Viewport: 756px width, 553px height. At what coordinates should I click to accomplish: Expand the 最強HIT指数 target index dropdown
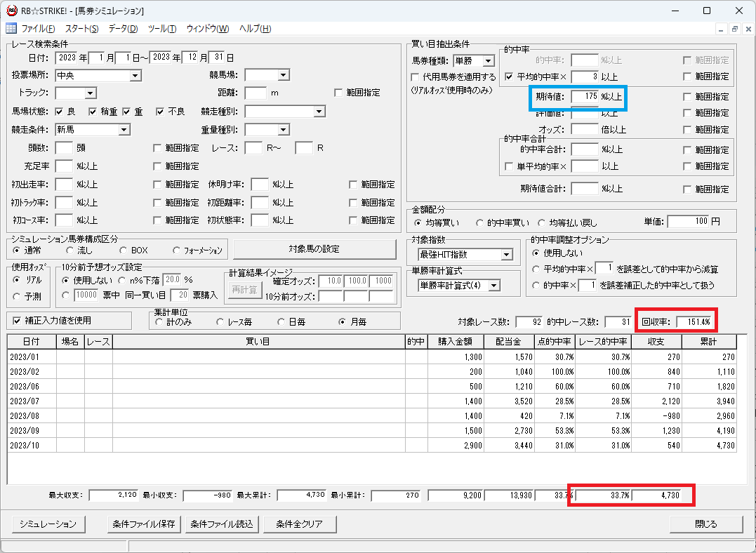tap(506, 255)
